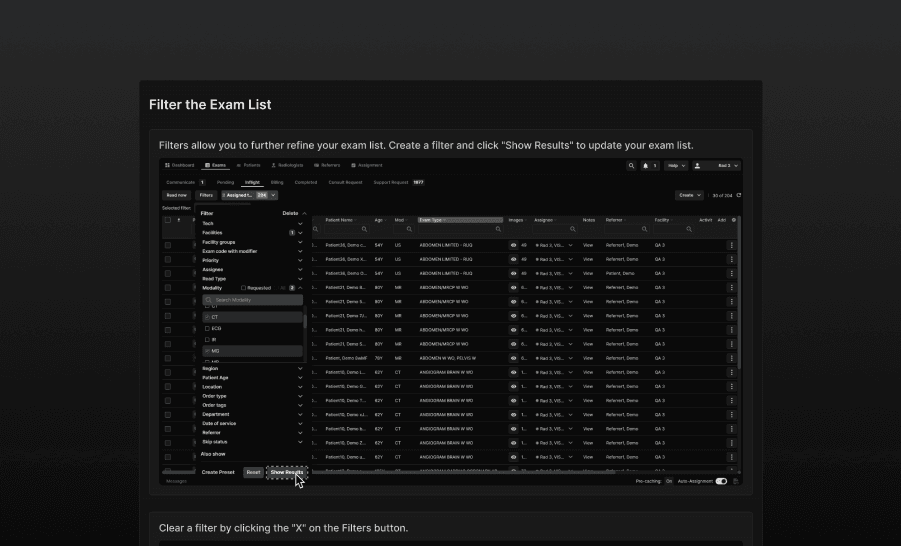Open kebab menu for Patient38, Demo c... row
The height and width of the screenshot is (546, 901).
tap(731, 245)
